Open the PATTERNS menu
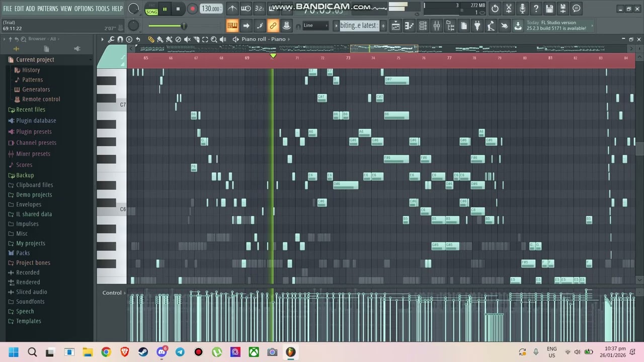The width and height of the screenshot is (644, 362). [47, 9]
